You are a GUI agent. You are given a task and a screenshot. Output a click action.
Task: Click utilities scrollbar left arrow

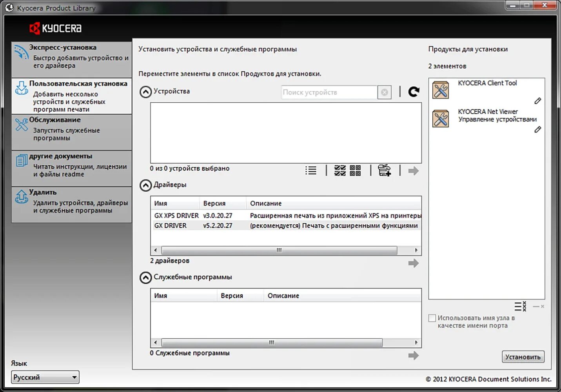click(x=156, y=343)
